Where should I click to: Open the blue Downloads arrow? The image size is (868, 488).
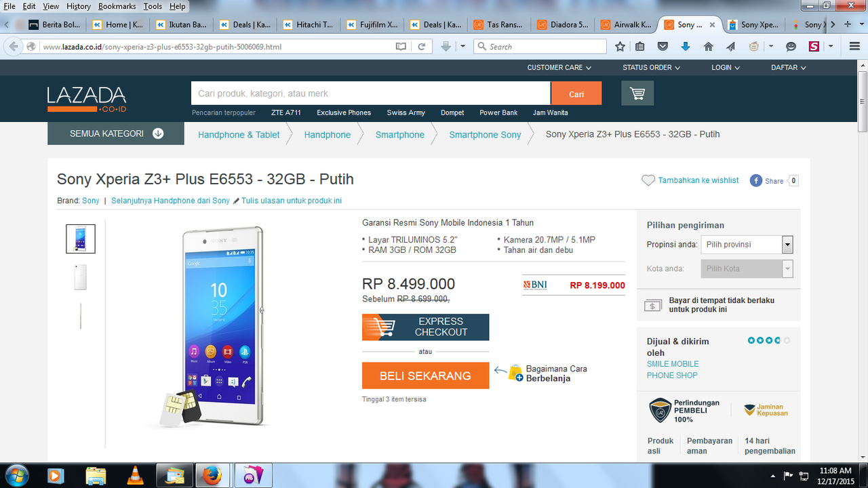click(686, 47)
